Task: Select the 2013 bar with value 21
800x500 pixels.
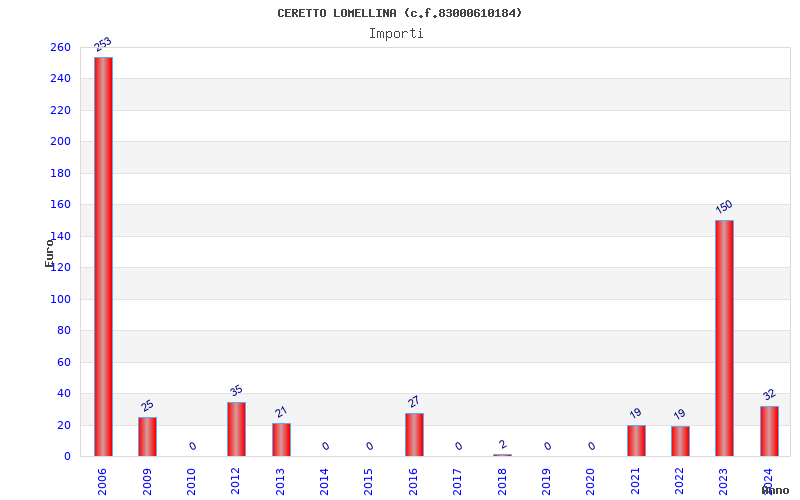Action: pyautogui.click(x=281, y=440)
